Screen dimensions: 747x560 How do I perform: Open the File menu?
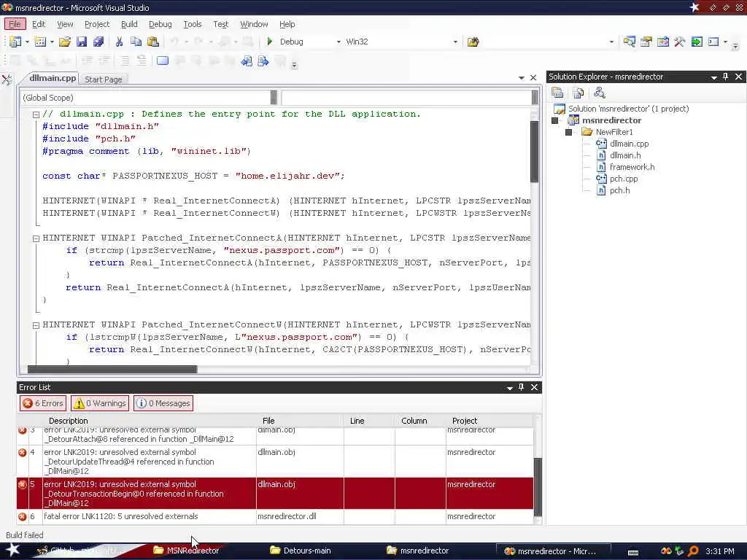pos(15,24)
